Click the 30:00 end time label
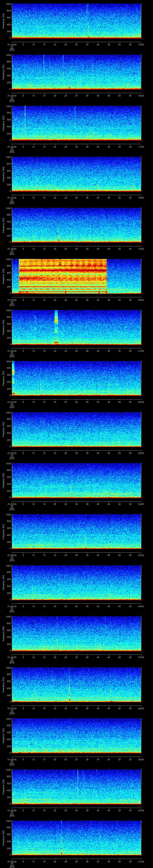 141,810
